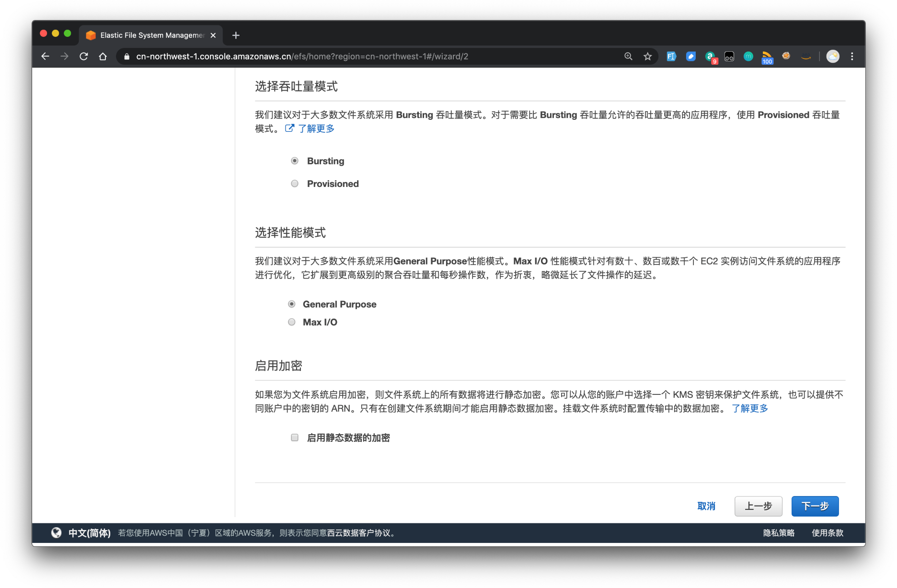Click the 选择性能模式 heading
This screenshot has width=897, height=588.
[290, 232]
